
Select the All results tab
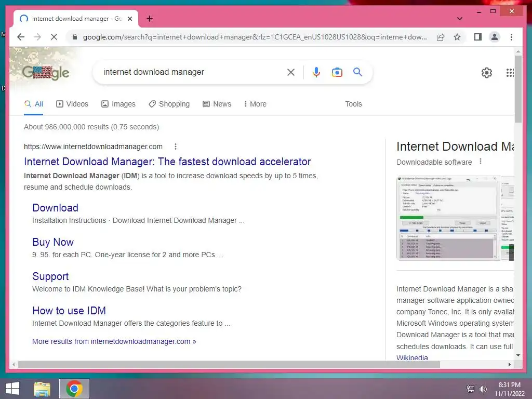34,104
